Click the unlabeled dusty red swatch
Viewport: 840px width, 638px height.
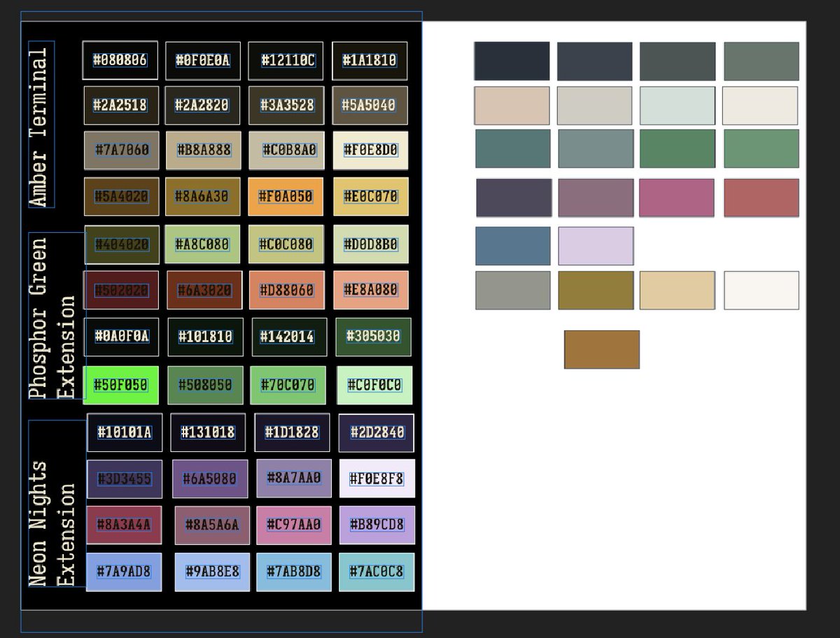[762, 198]
